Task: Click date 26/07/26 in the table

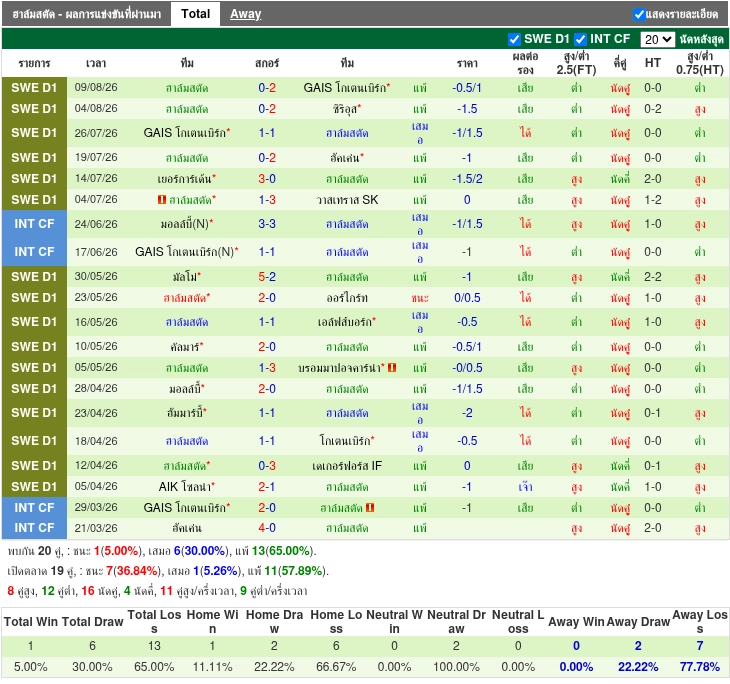Action: coord(96,133)
